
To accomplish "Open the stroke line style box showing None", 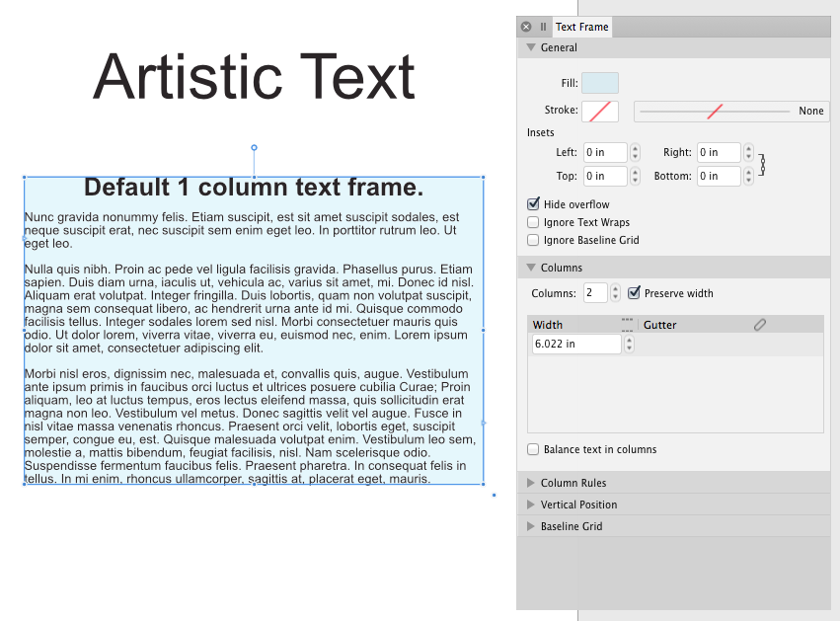I will pyautogui.click(x=731, y=111).
